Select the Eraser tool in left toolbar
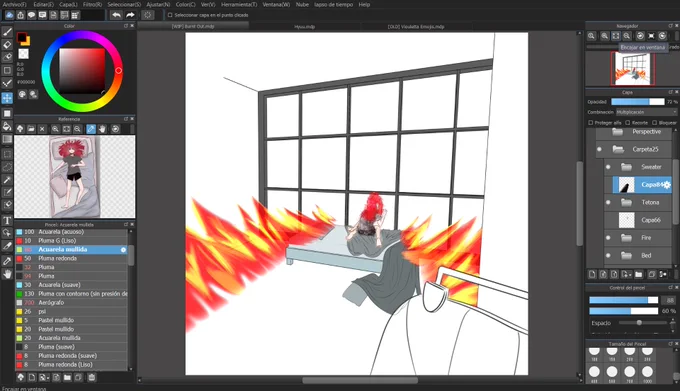This screenshot has height=391, width=680. [7, 45]
